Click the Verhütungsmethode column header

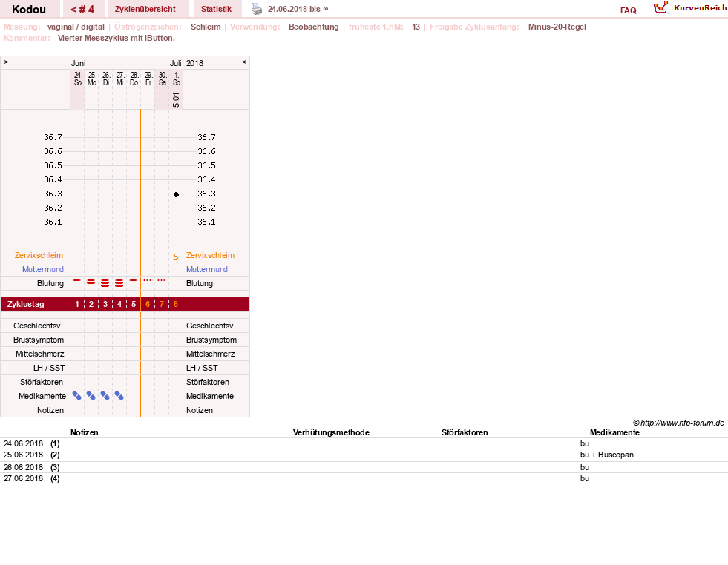[x=331, y=432]
